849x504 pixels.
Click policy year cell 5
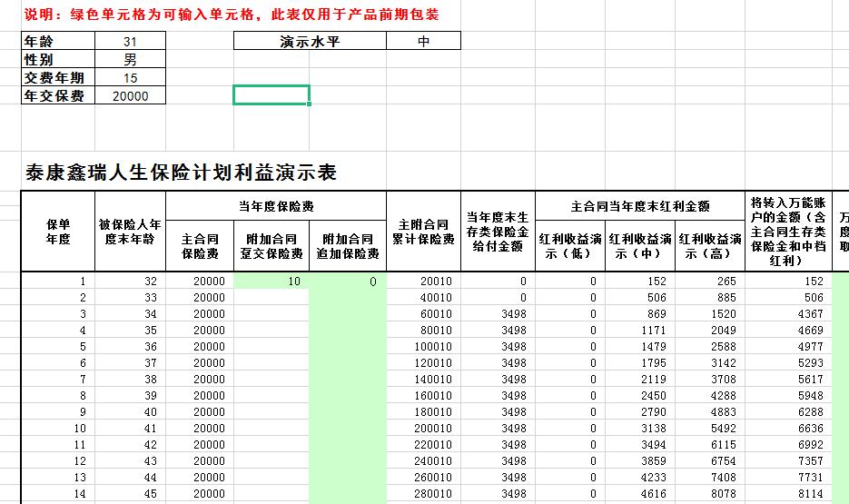(58, 347)
